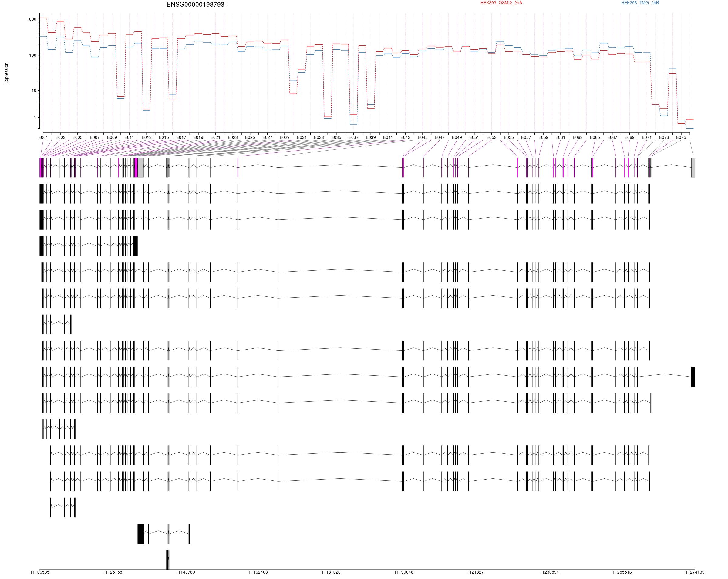Screen dimensions: 728x579
Task: Select exon label E067
Action: 612,137
